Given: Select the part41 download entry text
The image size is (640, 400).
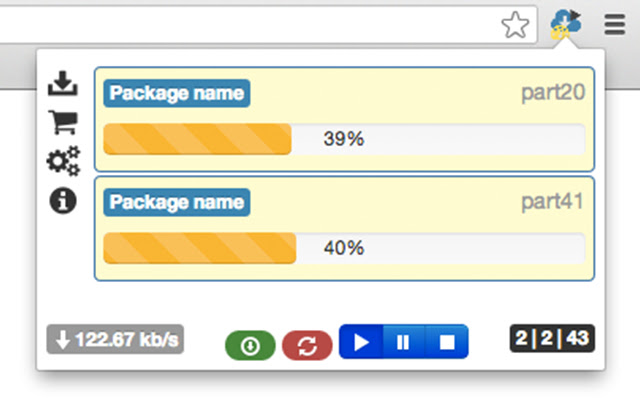Looking at the screenshot, I should coord(552,203).
